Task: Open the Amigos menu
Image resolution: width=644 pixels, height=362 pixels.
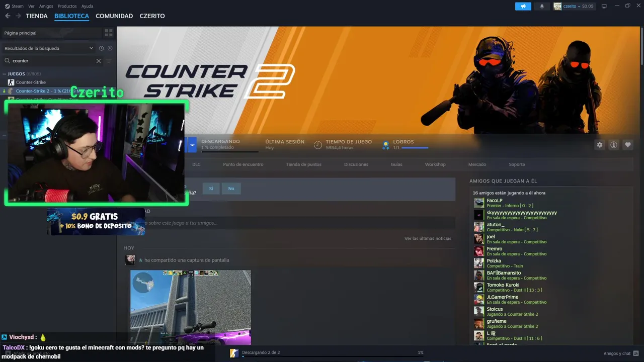Action: tap(46, 6)
